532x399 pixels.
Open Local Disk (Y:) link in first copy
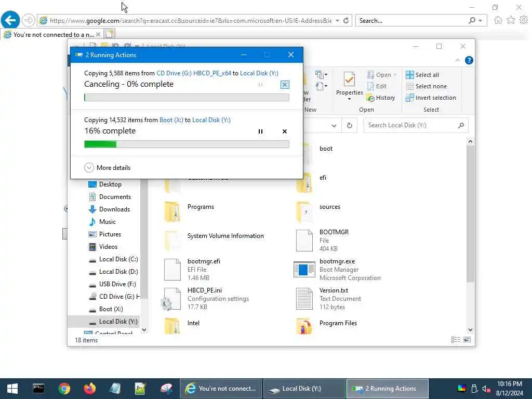pyautogui.click(x=259, y=73)
